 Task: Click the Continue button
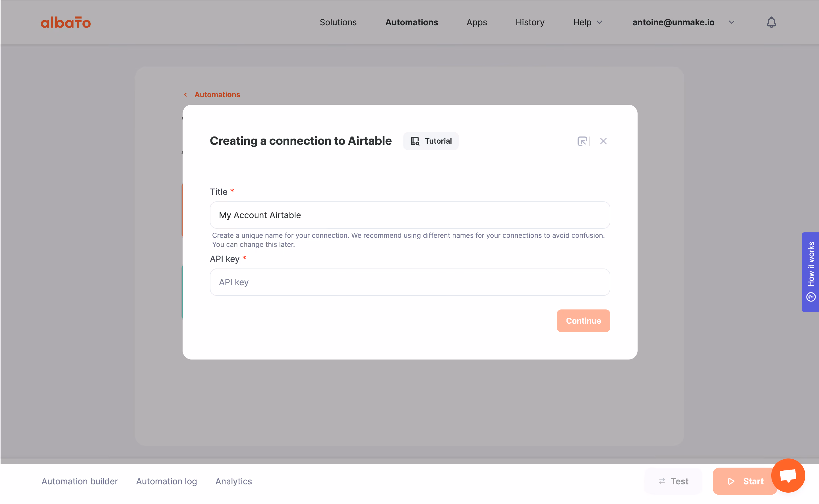[583, 321]
